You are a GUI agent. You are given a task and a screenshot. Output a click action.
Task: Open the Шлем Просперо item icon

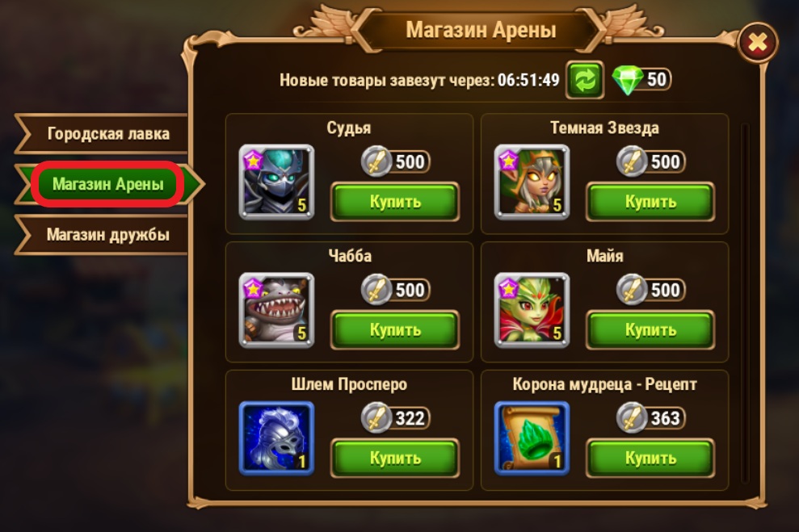276,438
